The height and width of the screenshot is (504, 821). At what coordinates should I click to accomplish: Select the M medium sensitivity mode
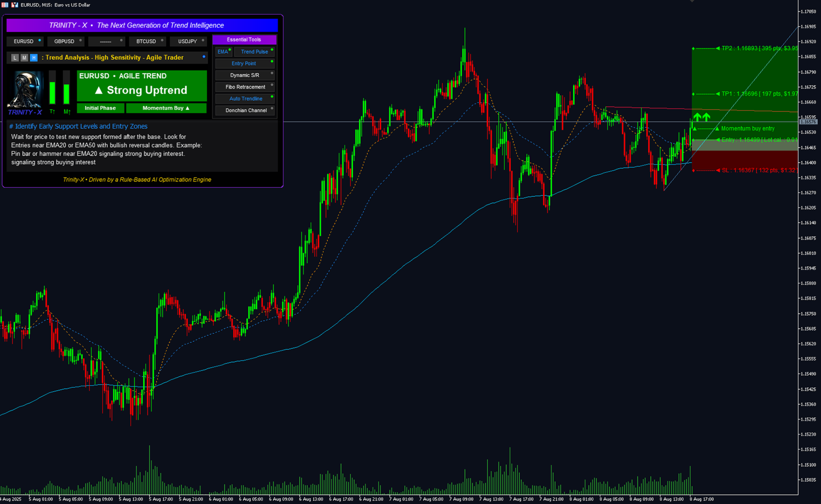point(24,57)
